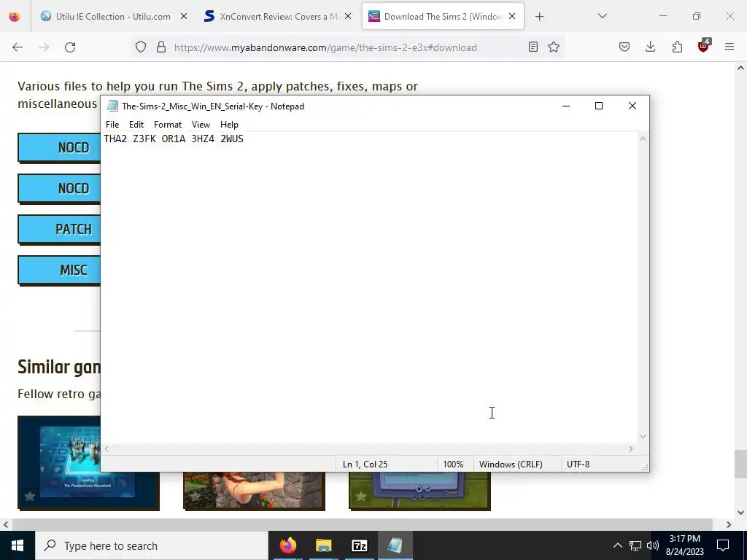Screen dimensions: 747x560
Task: Click the PATCH download button
Action: coord(59,230)
